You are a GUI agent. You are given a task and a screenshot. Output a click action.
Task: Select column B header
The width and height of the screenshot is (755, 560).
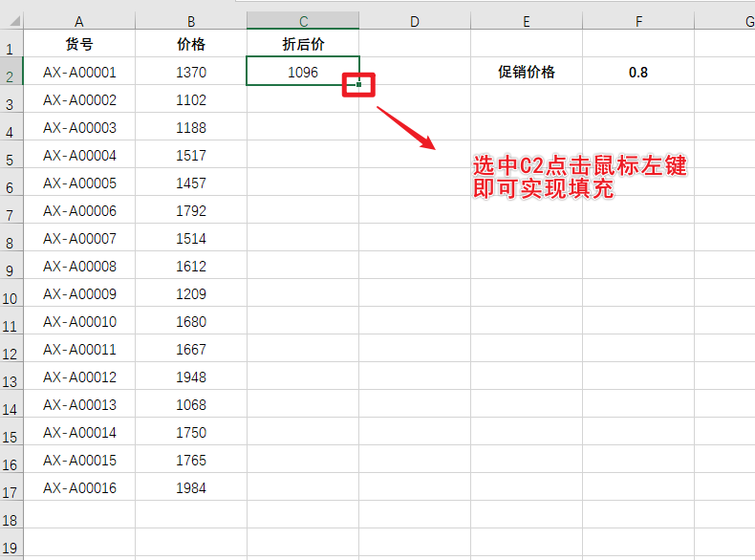pyautogui.click(x=191, y=21)
